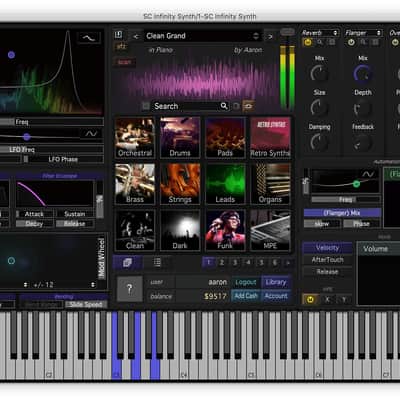This screenshot has width=400, height=400.
Task: Click the Reverb Size knob
Action: click(x=319, y=108)
